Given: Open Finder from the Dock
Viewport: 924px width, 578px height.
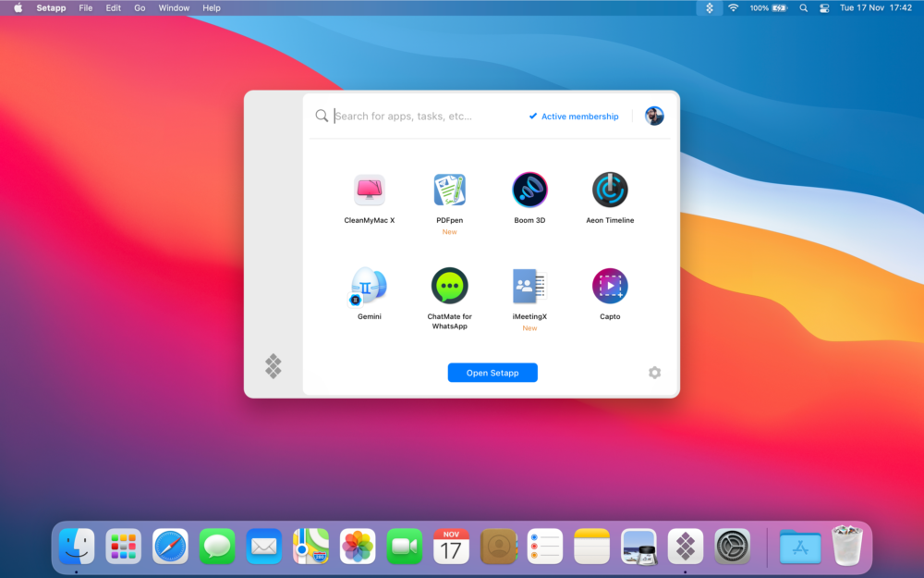Looking at the screenshot, I should pos(77,547).
